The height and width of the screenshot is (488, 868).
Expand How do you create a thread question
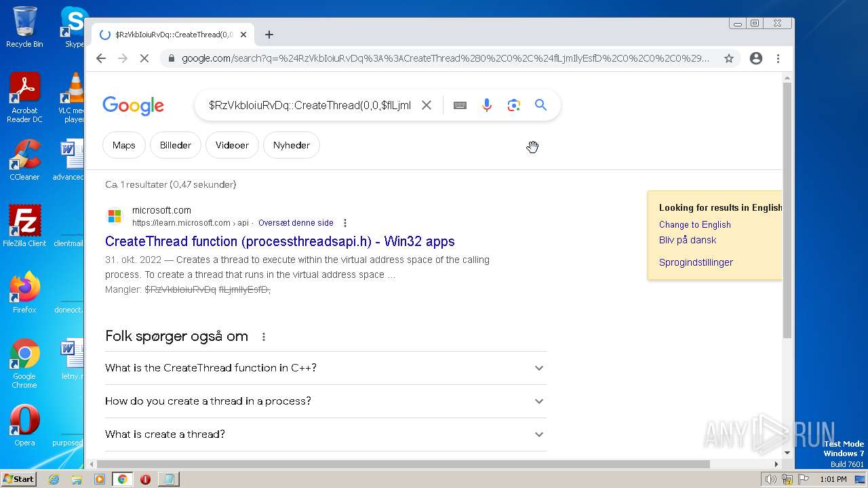point(325,401)
